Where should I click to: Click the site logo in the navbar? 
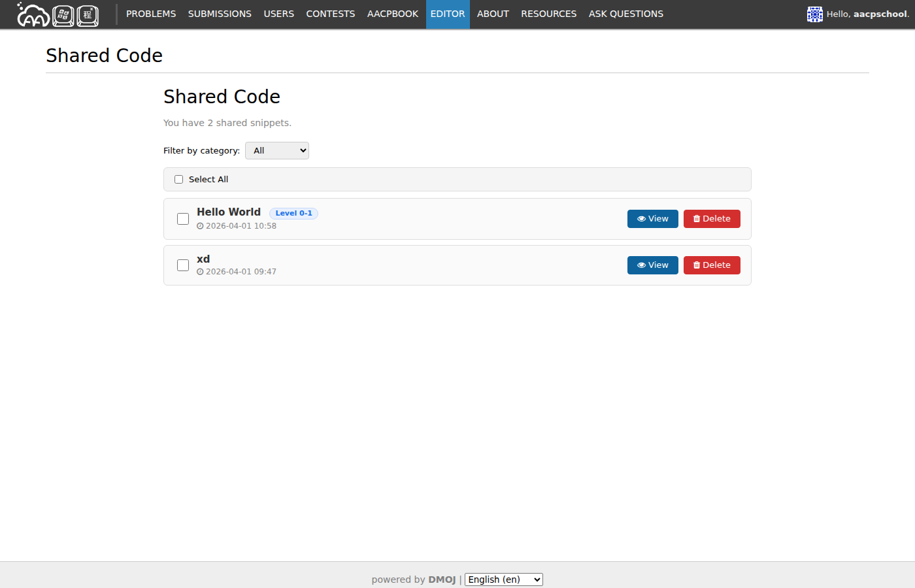click(x=58, y=14)
